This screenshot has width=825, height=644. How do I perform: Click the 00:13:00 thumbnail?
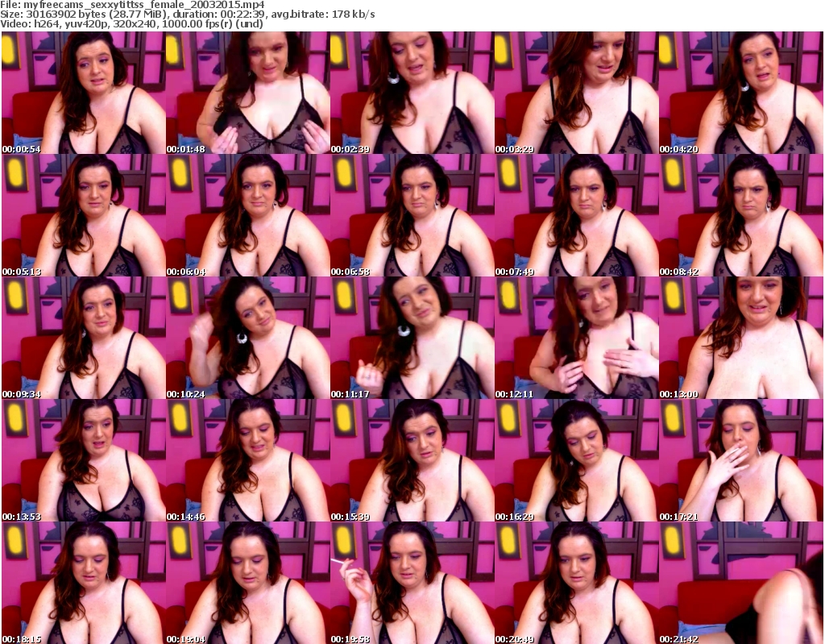[x=741, y=338]
